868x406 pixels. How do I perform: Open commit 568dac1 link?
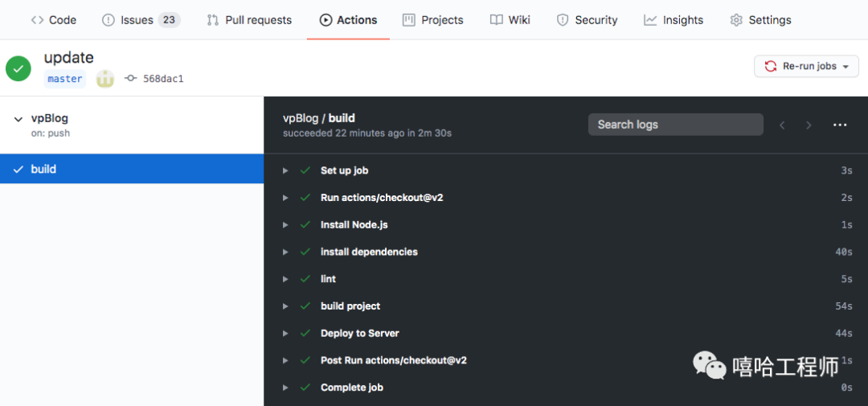pyautogui.click(x=163, y=79)
